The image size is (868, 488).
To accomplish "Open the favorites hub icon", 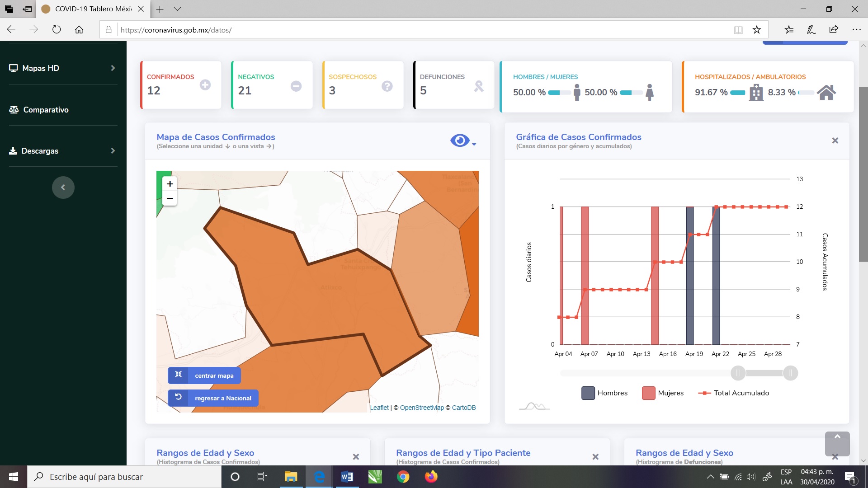I will point(789,30).
